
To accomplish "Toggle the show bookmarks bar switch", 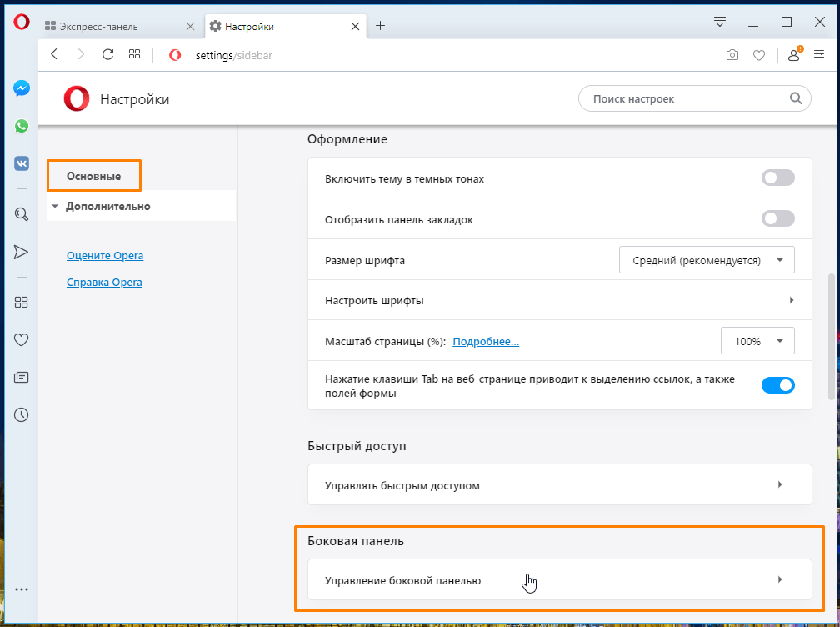I will tap(777, 218).
